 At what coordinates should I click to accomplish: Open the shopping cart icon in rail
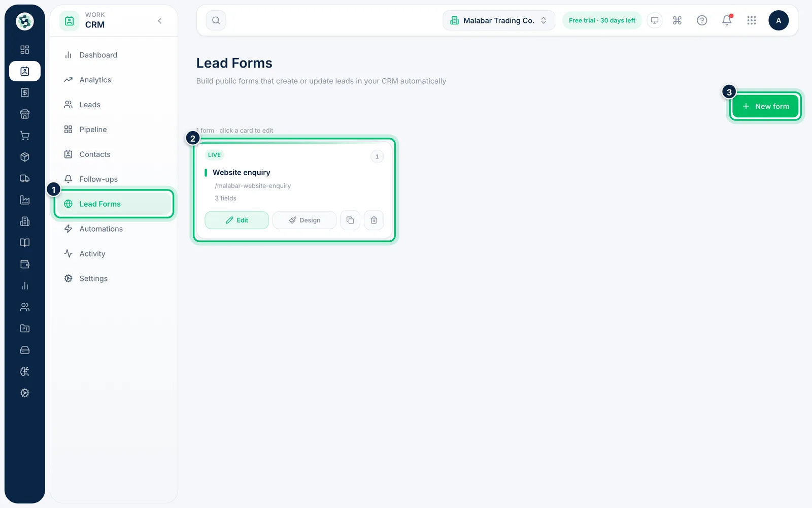24,136
